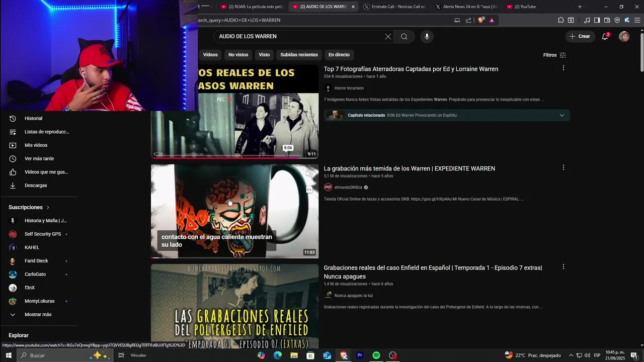The width and height of the screenshot is (644, 362).
Task: Open title Top 7 Fotografías Aterradoras
Action: pyautogui.click(x=411, y=69)
